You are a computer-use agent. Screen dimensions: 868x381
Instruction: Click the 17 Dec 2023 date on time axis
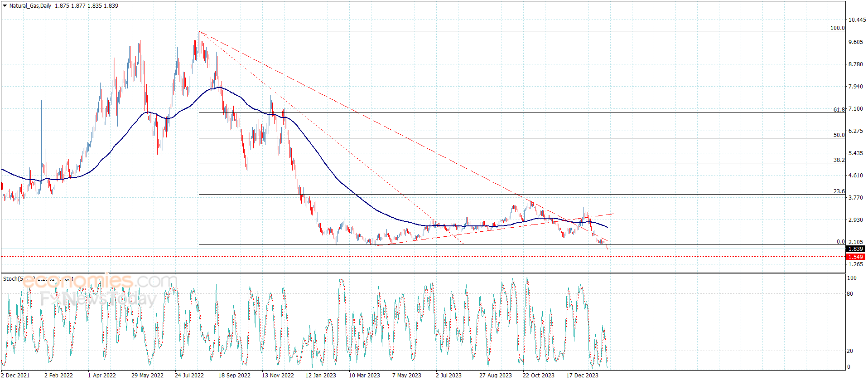pyautogui.click(x=582, y=375)
